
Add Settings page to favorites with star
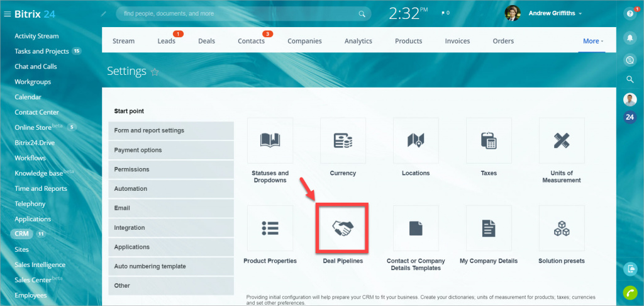tap(155, 72)
